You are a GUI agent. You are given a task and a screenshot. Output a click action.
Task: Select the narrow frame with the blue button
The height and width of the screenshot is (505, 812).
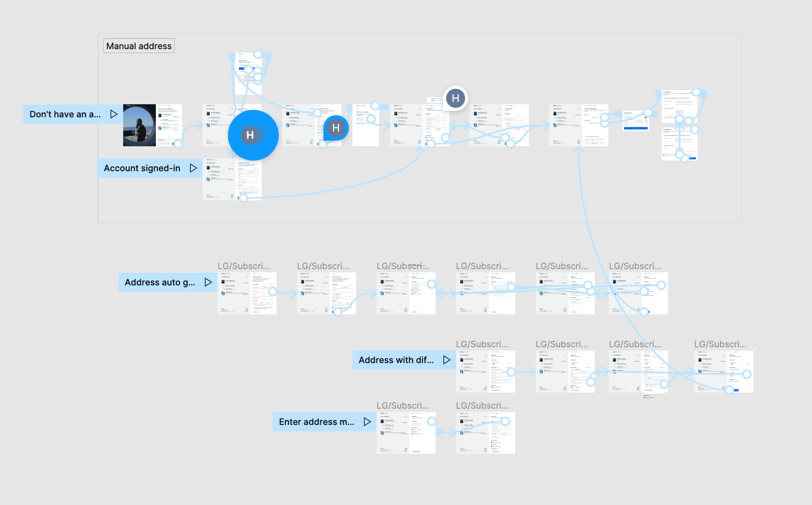point(636,121)
